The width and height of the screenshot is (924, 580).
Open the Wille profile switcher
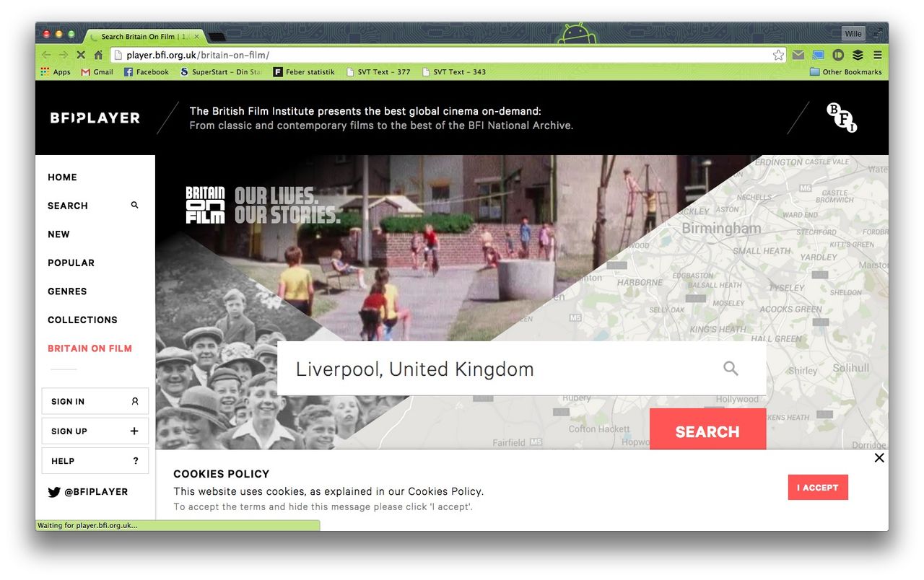[853, 34]
